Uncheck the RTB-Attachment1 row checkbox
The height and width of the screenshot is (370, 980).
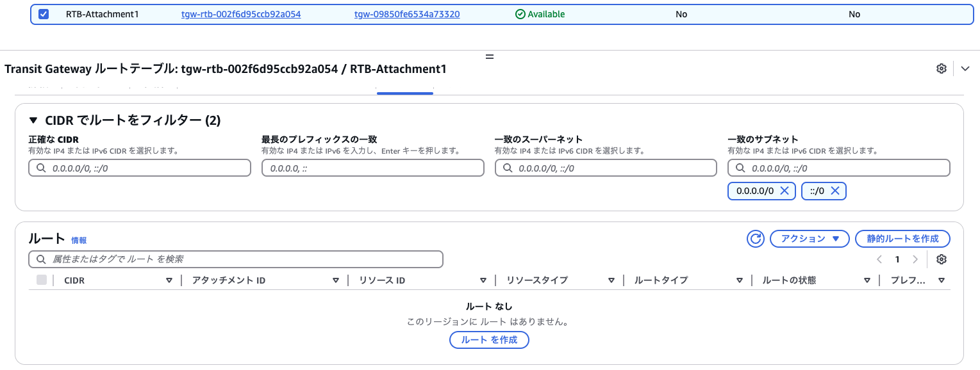[44, 14]
